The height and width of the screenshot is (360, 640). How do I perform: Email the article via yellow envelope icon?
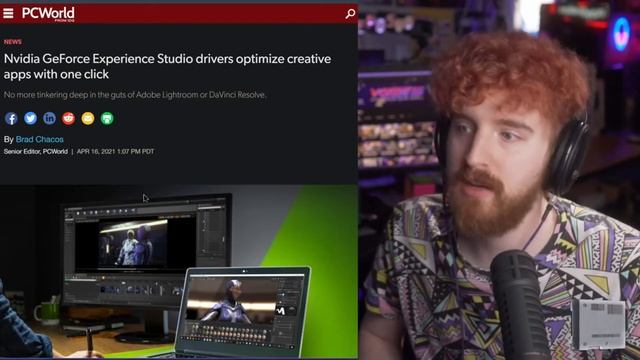(88, 118)
